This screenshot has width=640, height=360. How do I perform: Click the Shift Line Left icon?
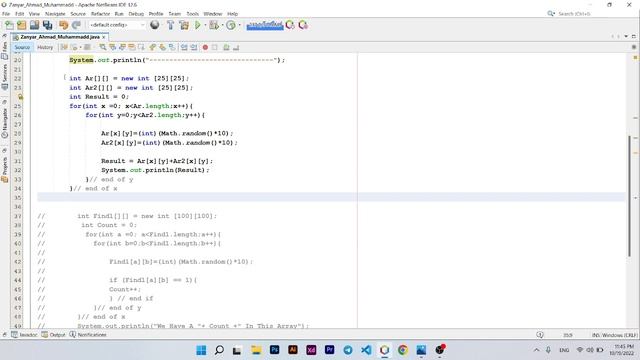(x=184, y=48)
